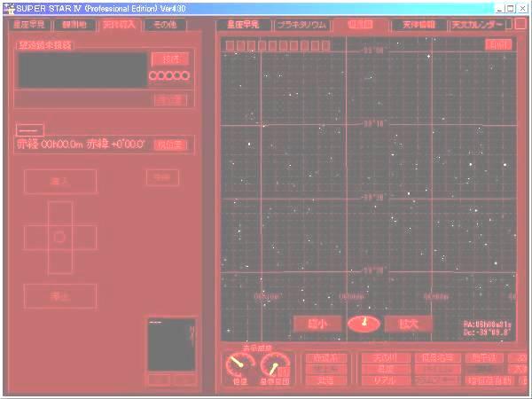532x399 pixels.
Task: Click the leftmost small square in the star chart toolbar
Action: click(x=230, y=45)
